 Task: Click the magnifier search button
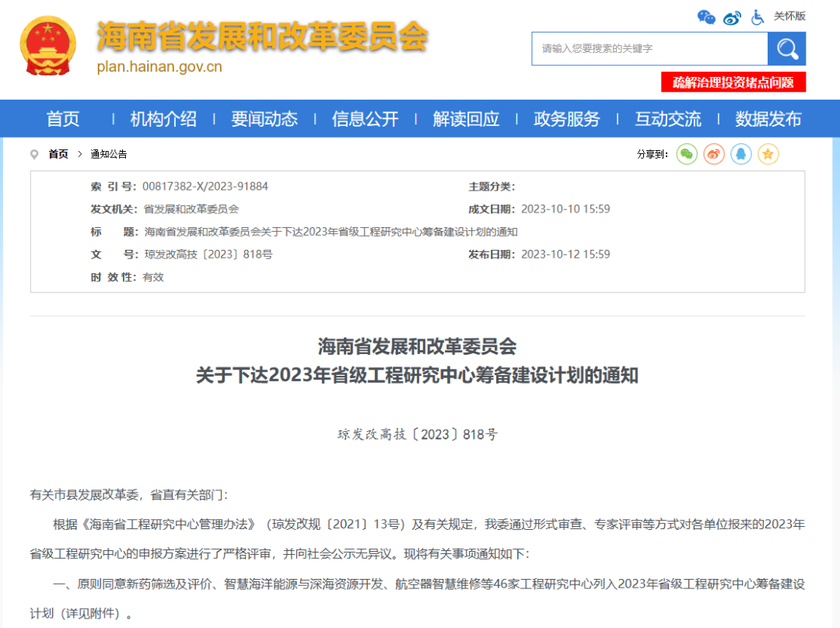786,49
